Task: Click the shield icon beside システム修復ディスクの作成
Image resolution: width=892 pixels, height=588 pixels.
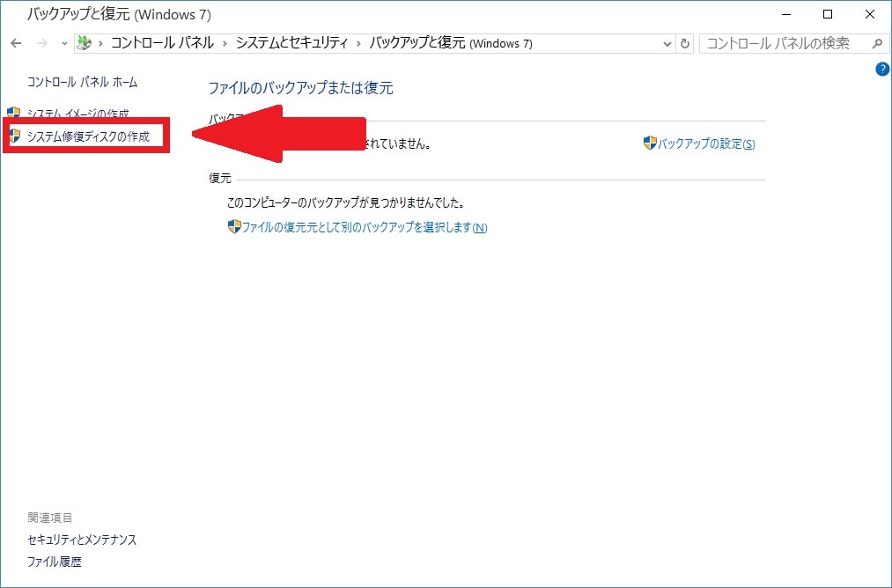Action: coord(14,136)
